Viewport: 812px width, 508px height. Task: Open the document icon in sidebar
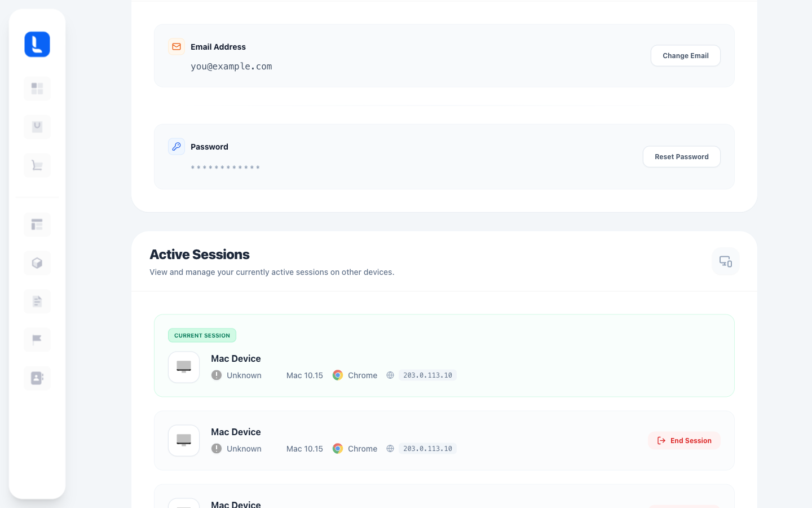[37, 301]
